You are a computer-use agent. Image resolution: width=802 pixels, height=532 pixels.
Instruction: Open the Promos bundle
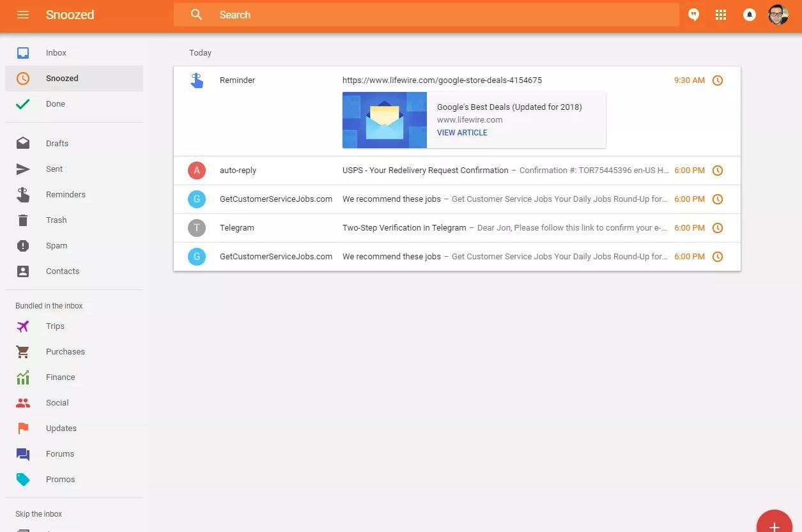pos(60,480)
